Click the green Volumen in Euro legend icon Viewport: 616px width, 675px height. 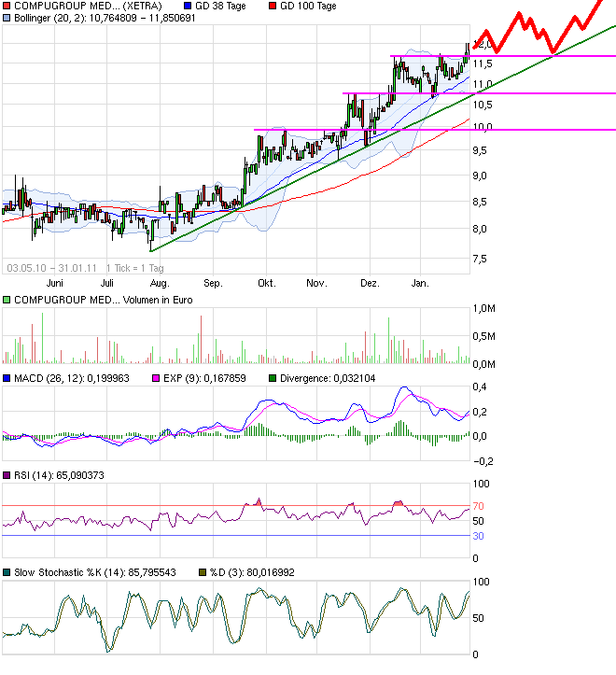tap(7, 300)
